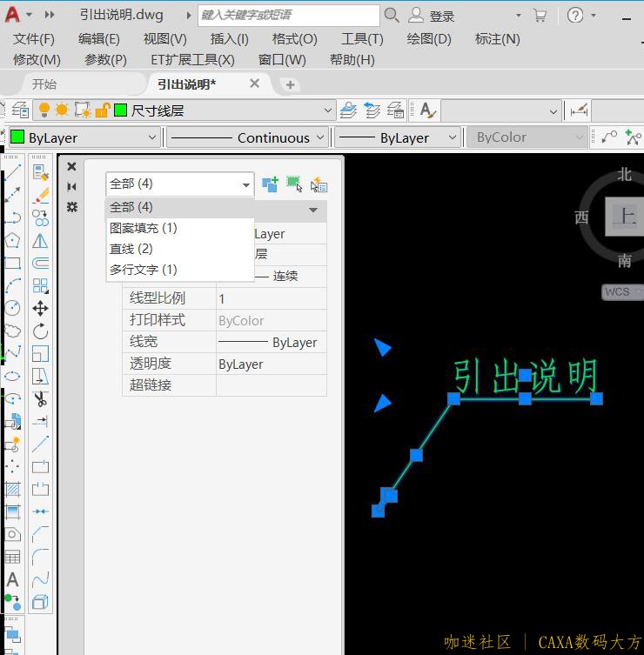
Task: Select the Hatch draw tool
Action: (x=12, y=489)
